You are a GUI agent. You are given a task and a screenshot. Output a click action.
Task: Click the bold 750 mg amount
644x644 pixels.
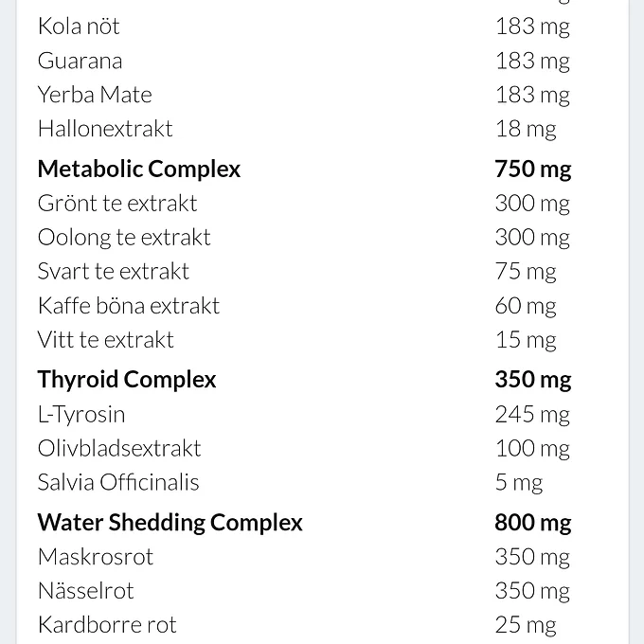[532, 170]
